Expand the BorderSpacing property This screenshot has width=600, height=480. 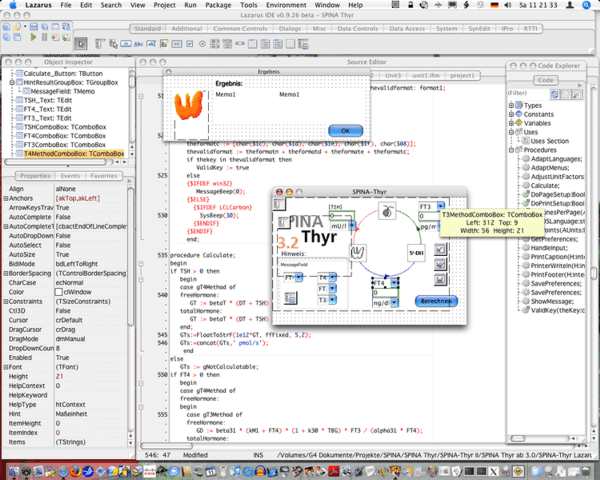point(6,273)
